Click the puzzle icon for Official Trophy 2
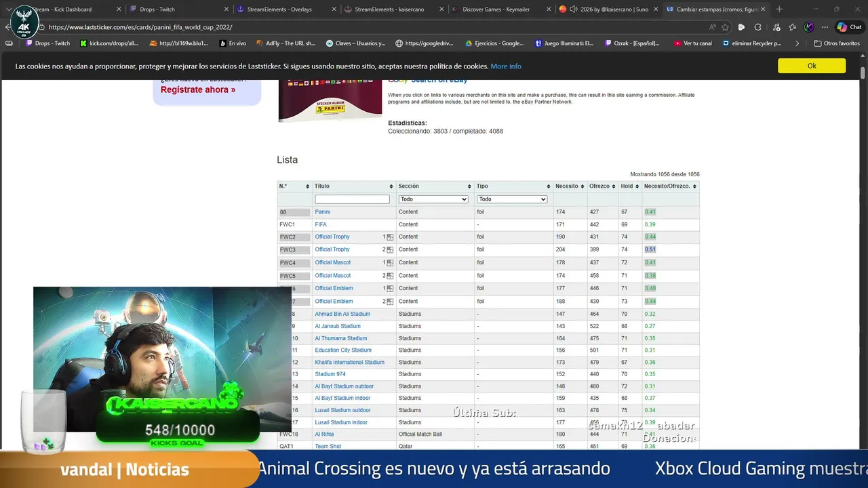Screen dimensions: 868x488 click(x=390, y=249)
